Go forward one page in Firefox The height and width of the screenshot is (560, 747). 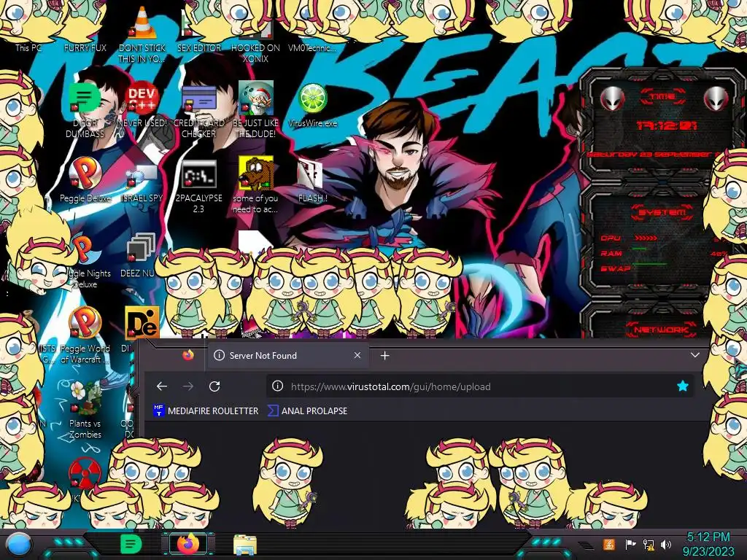click(x=188, y=386)
